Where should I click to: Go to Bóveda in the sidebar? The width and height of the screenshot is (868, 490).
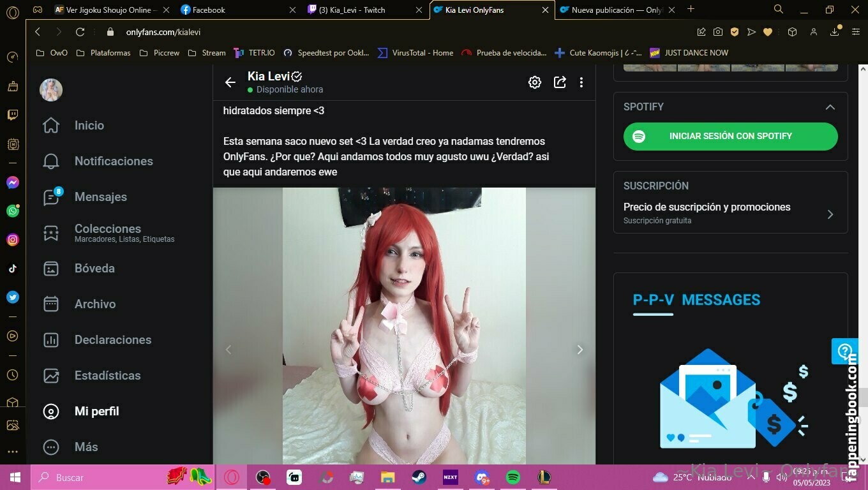click(94, 269)
